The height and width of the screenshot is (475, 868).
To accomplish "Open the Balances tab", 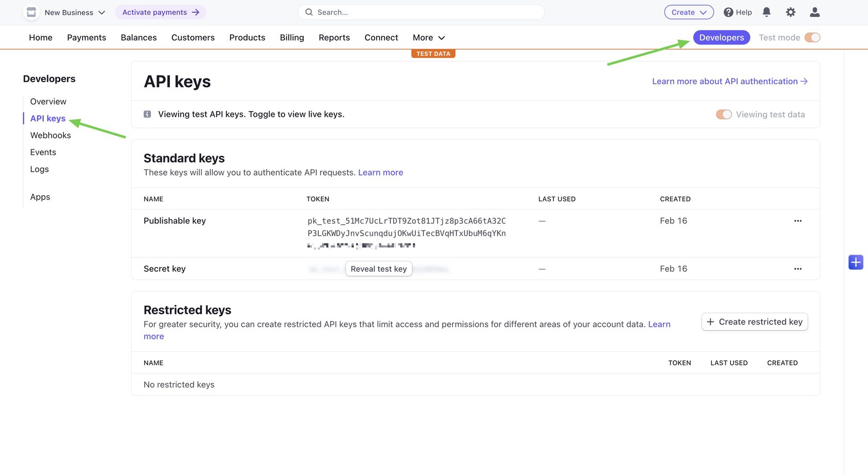I will coord(138,37).
